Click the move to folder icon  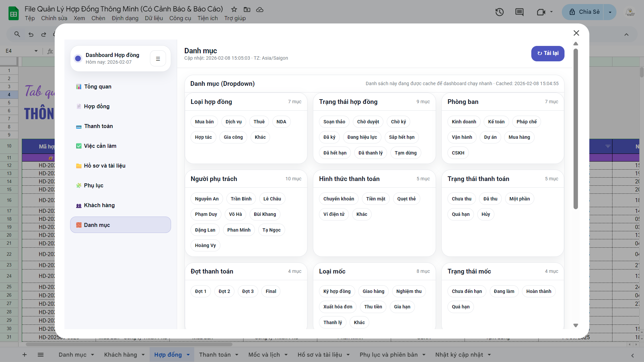point(247,9)
